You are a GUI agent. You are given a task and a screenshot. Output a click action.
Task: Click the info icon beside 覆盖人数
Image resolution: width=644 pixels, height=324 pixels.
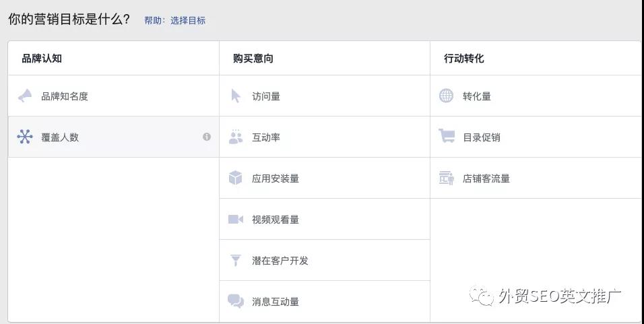pyautogui.click(x=207, y=137)
